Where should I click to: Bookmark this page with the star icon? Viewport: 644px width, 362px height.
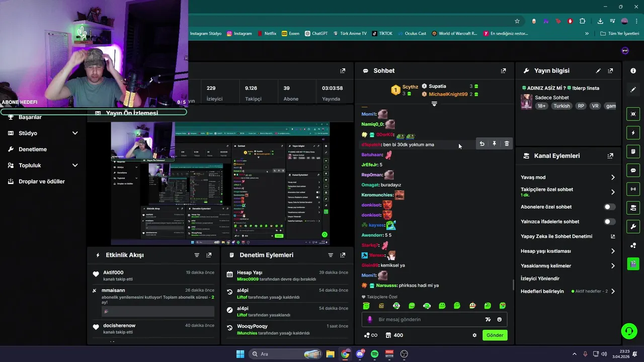click(x=517, y=21)
